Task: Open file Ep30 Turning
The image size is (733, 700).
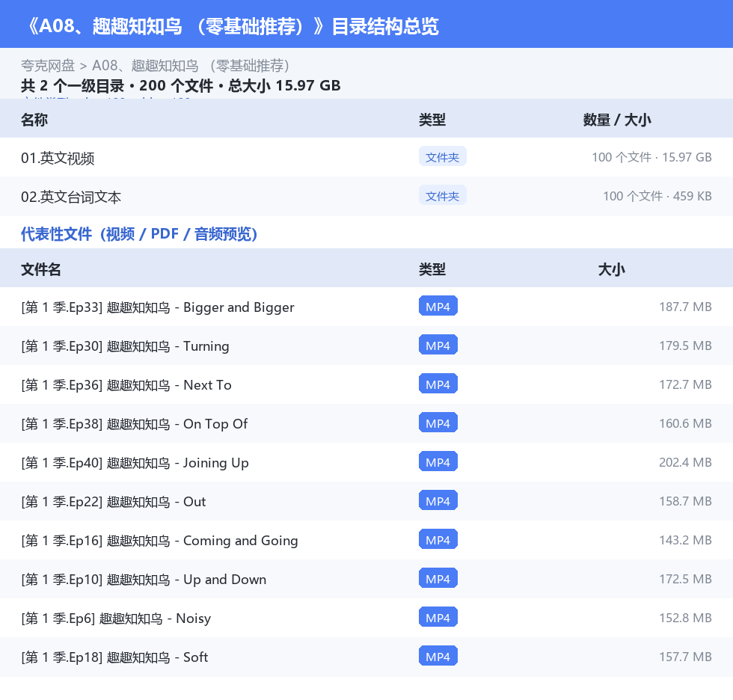Action: (x=366, y=346)
